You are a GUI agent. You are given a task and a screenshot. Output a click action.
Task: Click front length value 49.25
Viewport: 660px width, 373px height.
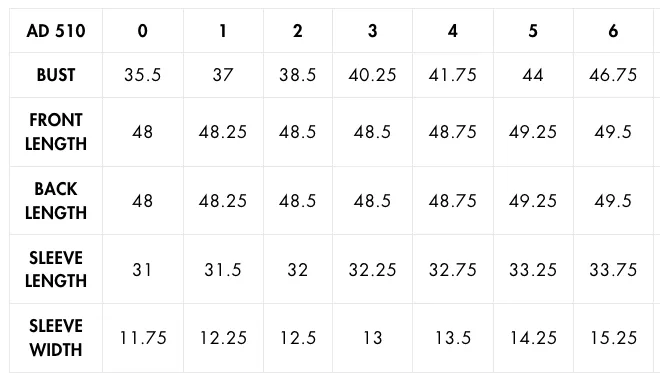pos(533,132)
